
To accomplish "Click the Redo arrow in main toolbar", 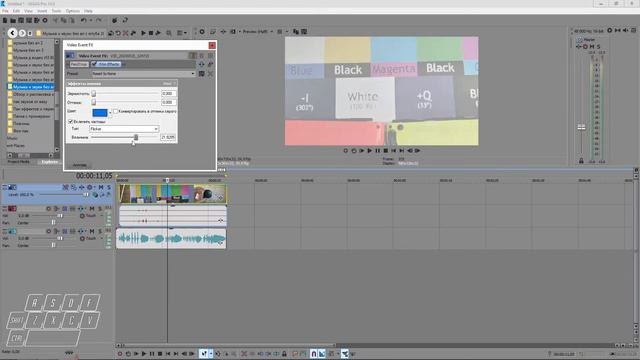I will point(99,20).
